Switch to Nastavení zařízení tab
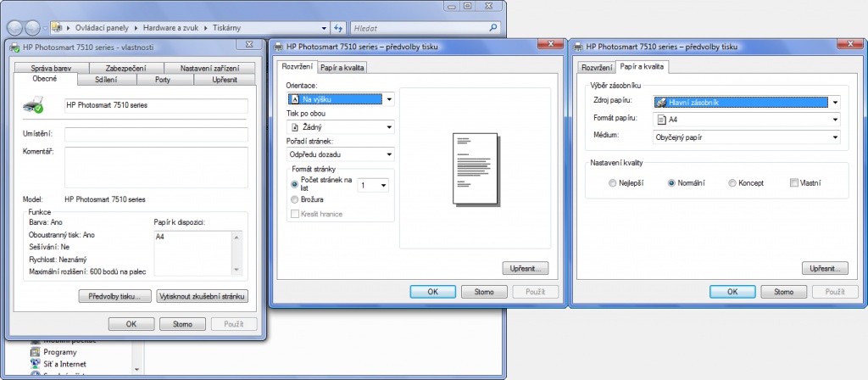Image resolution: width=868 pixels, height=380 pixels. coord(210,68)
